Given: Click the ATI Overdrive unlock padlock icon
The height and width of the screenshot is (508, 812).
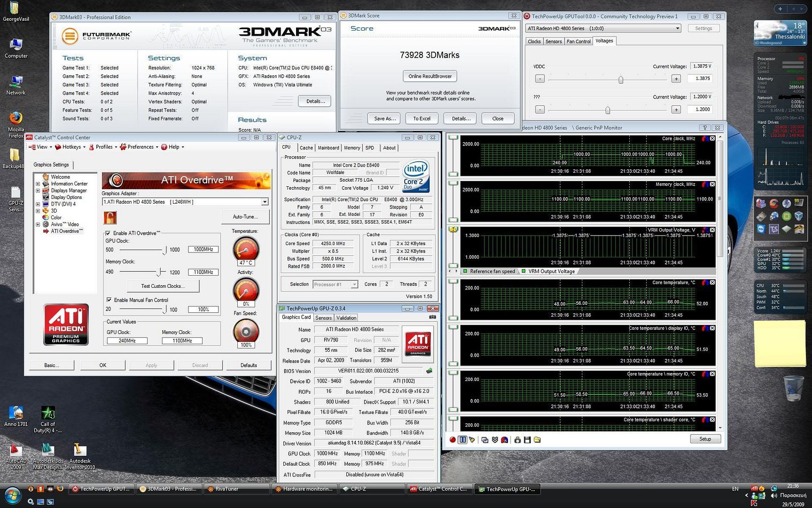Looking at the screenshot, I should pyautogui.click(x=110, y=217).
